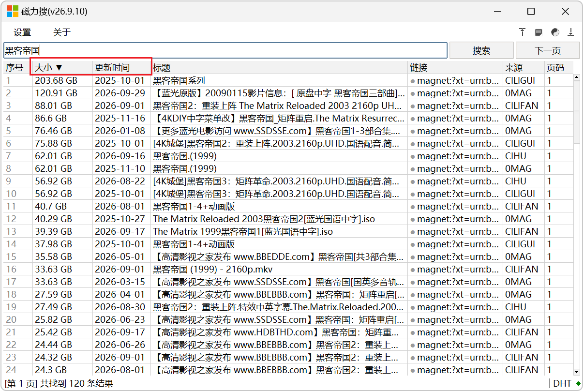Click the 2026-08-22 date cell
The width and height of the screenshot is (584, 392).
click(x=120, y=181)
